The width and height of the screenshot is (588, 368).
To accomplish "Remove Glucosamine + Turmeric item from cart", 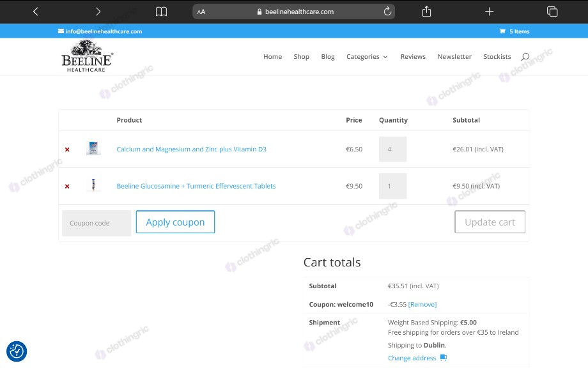I will [67, 187].
